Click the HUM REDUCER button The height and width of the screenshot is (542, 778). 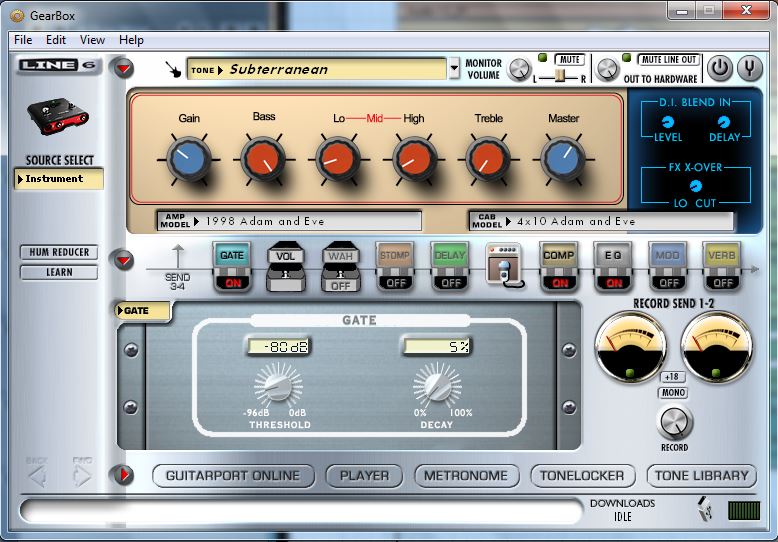coord(59,252)
